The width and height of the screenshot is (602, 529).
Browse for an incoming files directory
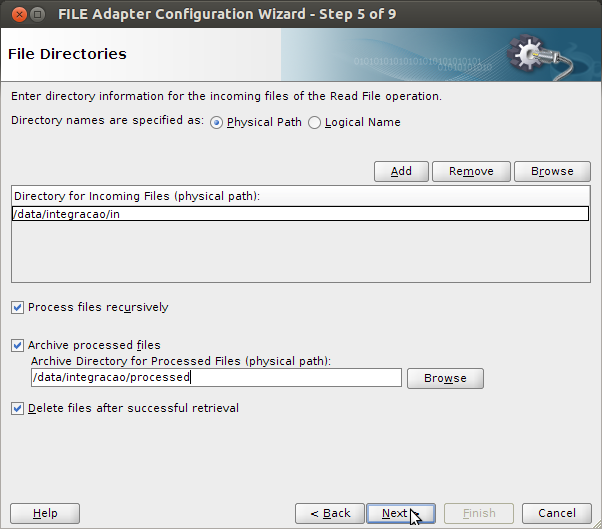[x=552, y=171]
